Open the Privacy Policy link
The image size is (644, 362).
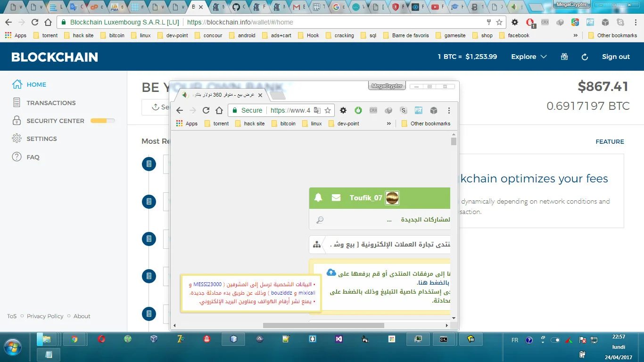click(45, 316)
